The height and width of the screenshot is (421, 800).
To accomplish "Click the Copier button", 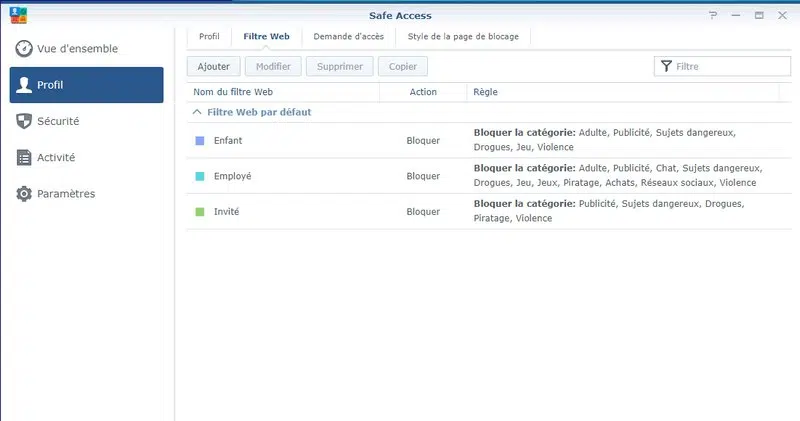I will click(x=403, y=66).
